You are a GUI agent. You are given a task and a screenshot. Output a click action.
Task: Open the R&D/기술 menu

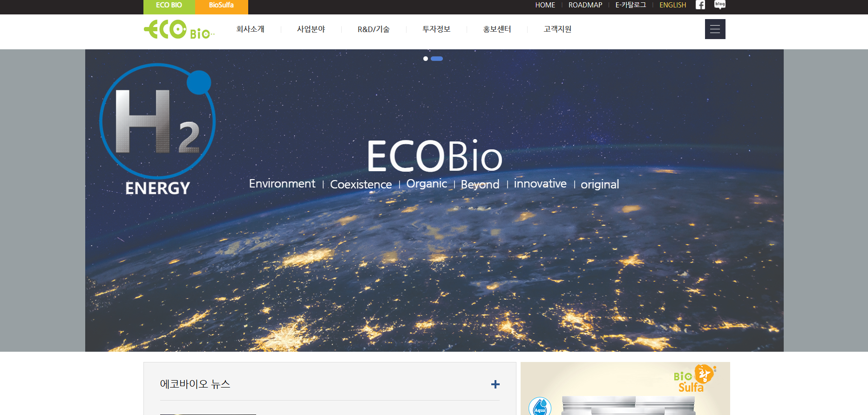[x=373, y=29]
